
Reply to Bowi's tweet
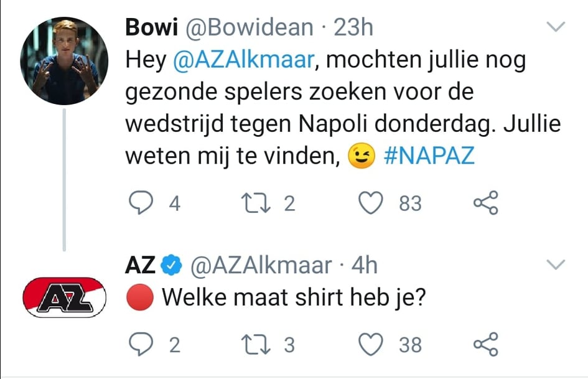pos(141,203)
